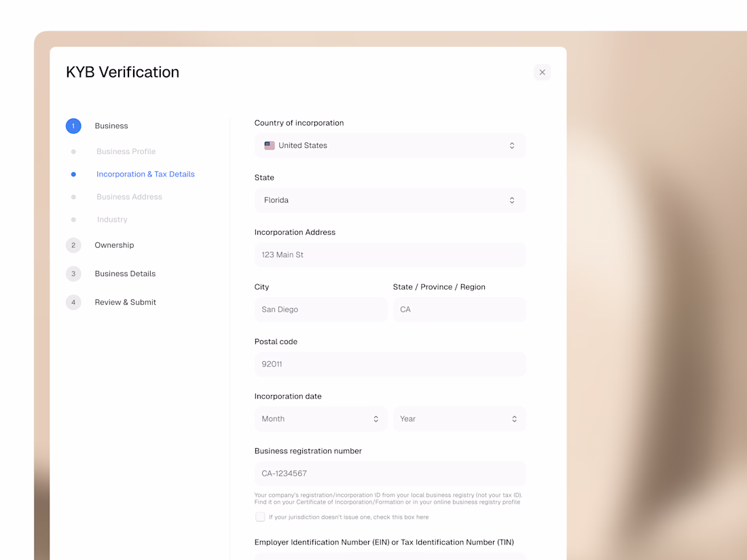The width and height of the screenshot is (747, 560).
Task: Open the Ownership step
Action: coord(114,245)
